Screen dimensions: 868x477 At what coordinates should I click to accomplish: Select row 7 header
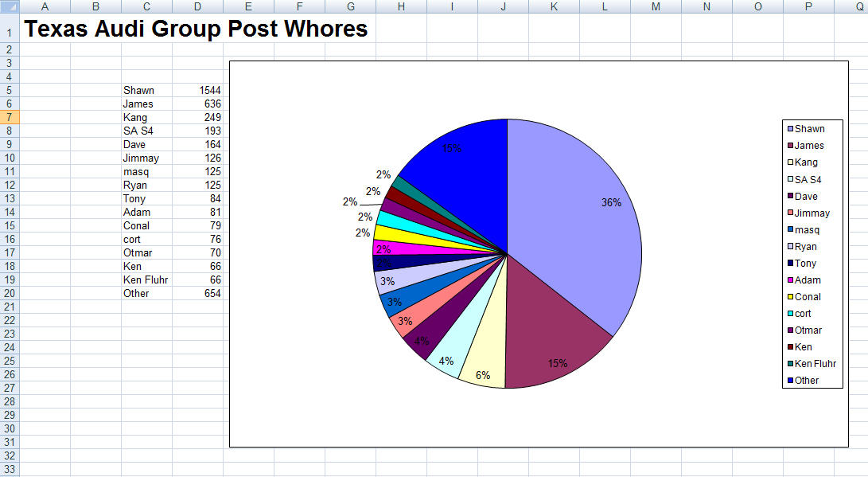tap(10, 117)
